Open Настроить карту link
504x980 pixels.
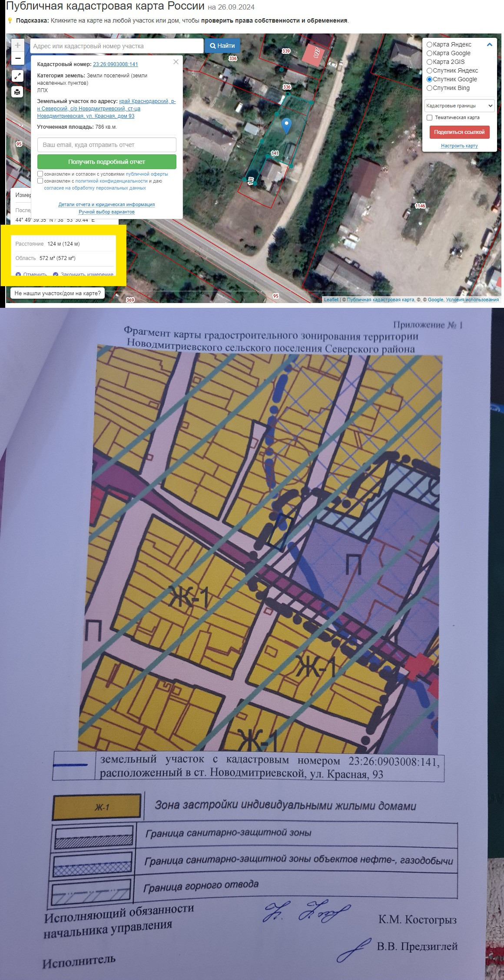(x=459, y=146)
